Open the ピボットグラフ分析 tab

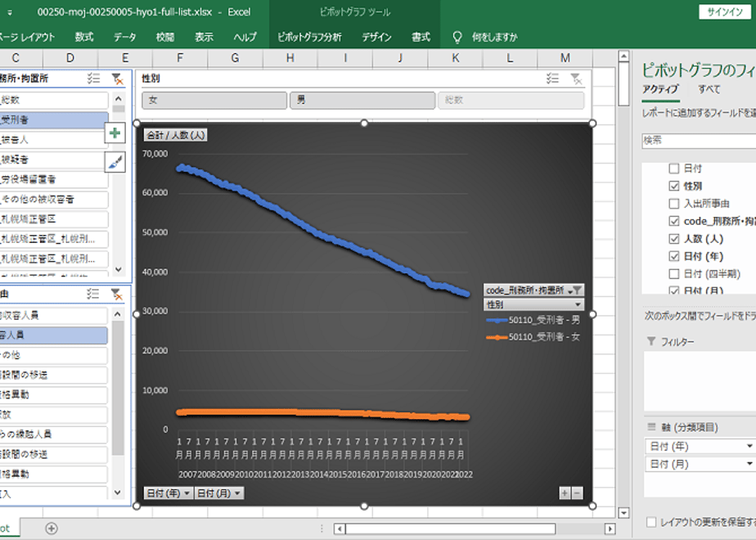(309, 37)
